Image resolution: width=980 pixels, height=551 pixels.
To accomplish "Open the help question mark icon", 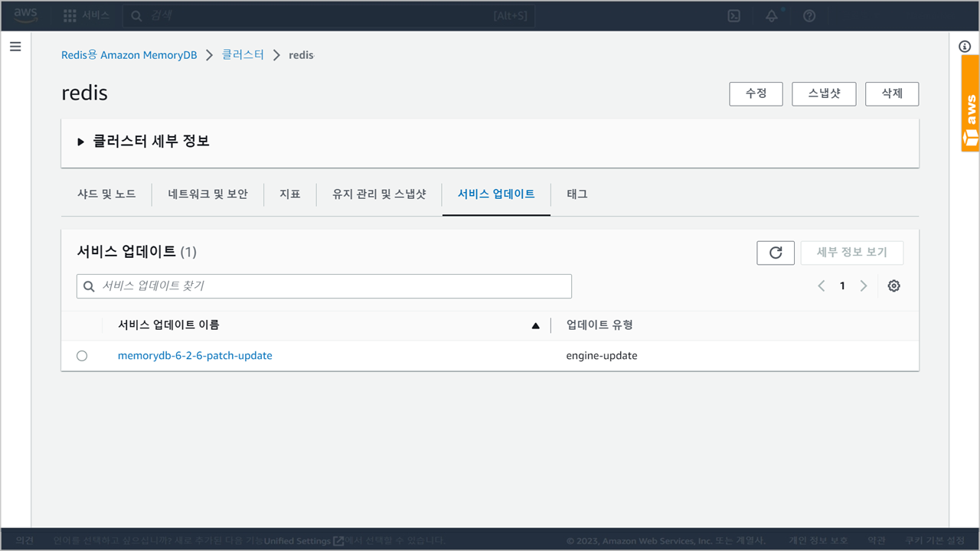I will 809,16.
